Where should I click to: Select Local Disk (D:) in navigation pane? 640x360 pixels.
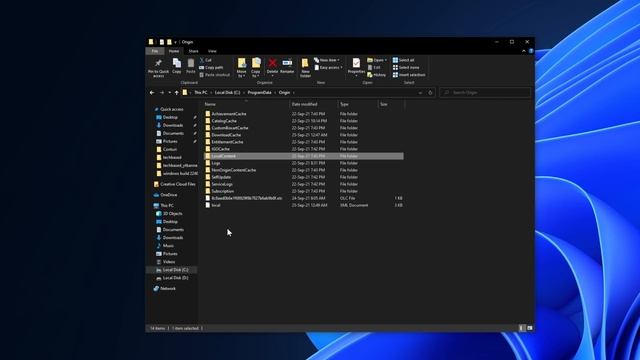pos(172,278)
